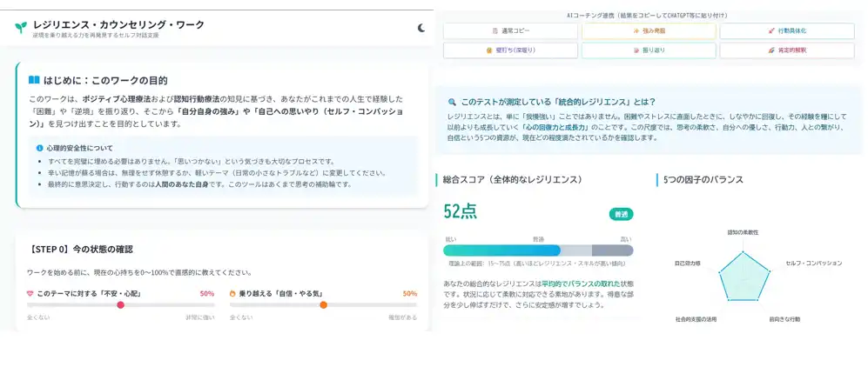Click the book icon beside はじめに heading
Viewport: 868px width, 367px height.
(34, 80)
